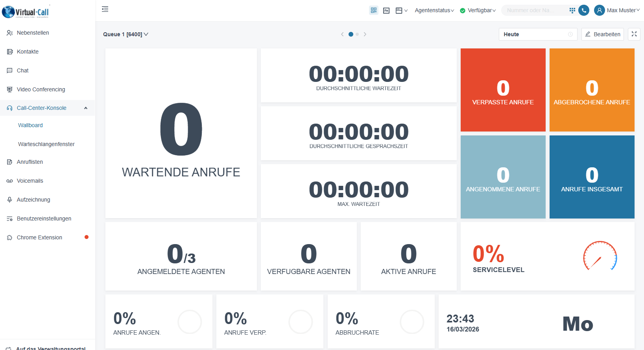The image size is (644, 350).
Task: Open the Queue 1 [6400] selector dropdown
Action: click(x=125, y=34)
